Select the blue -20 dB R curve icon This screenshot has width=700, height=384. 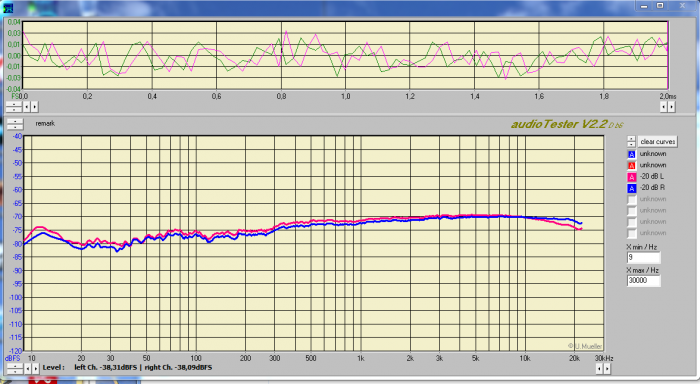tap(631, 188)
